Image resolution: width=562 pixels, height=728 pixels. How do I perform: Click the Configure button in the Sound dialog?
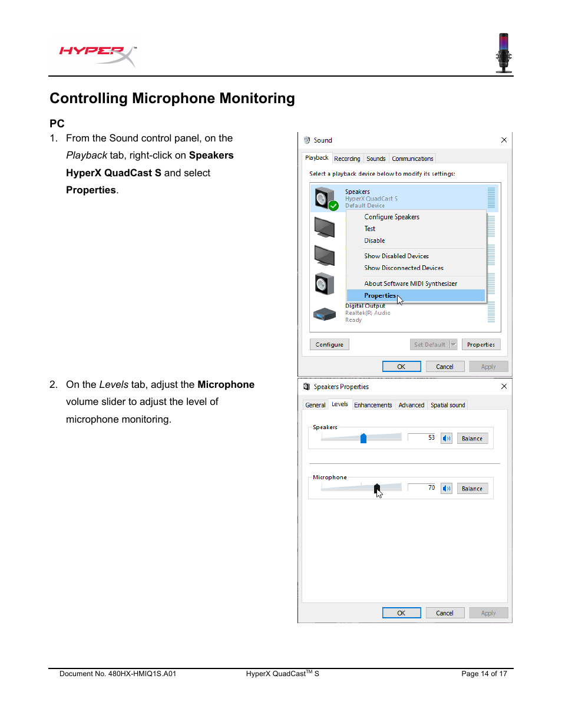pos(329,344)
